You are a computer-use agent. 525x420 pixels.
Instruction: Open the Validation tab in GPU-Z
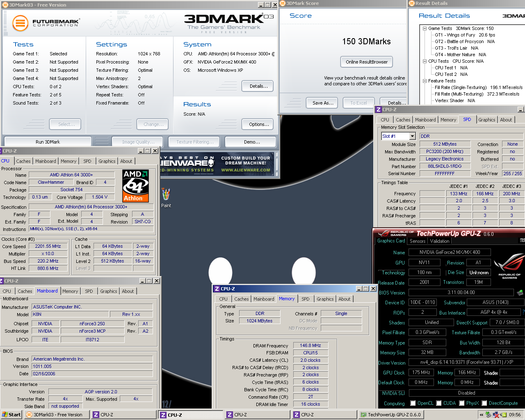pos(439,241)
